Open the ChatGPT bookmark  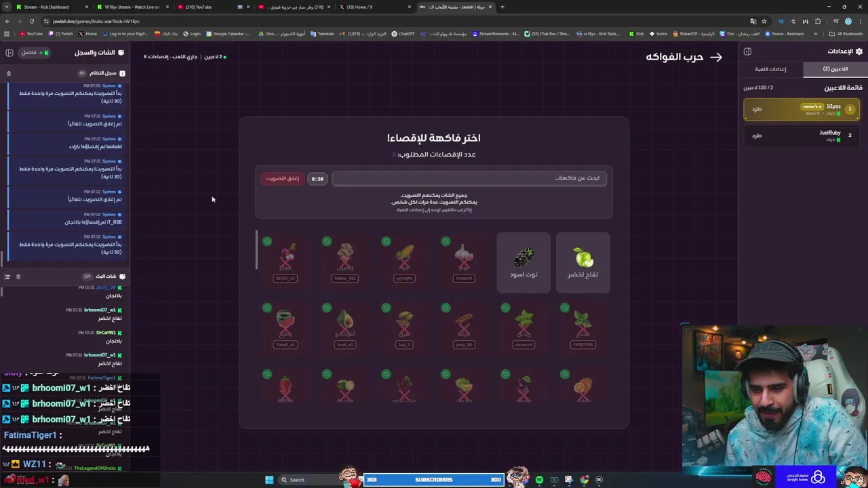point(403,34)
